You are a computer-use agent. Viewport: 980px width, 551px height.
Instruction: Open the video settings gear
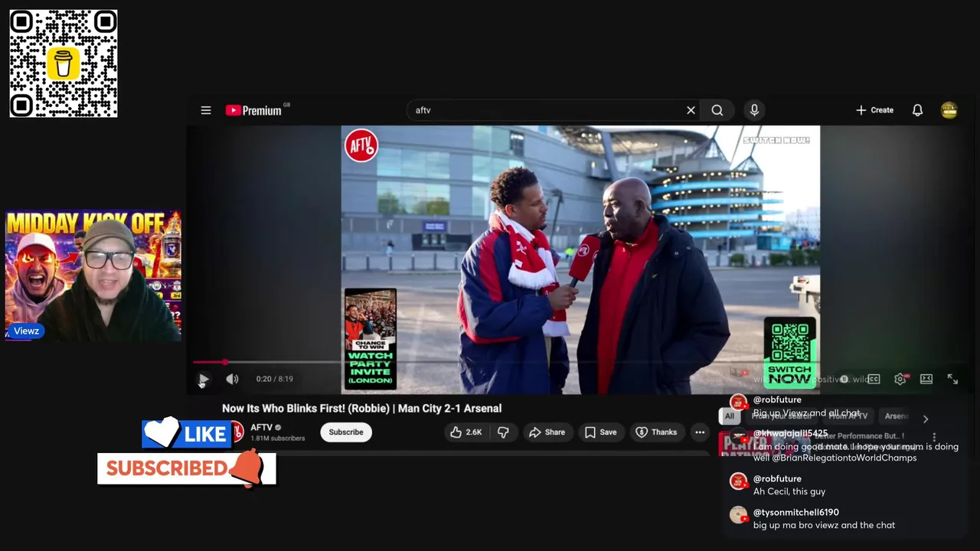click(900, 379)
